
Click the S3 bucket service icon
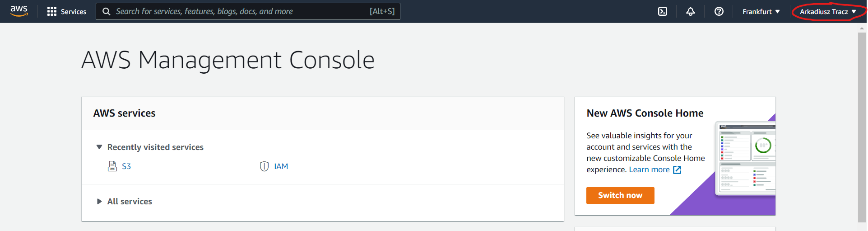(112, 166)
